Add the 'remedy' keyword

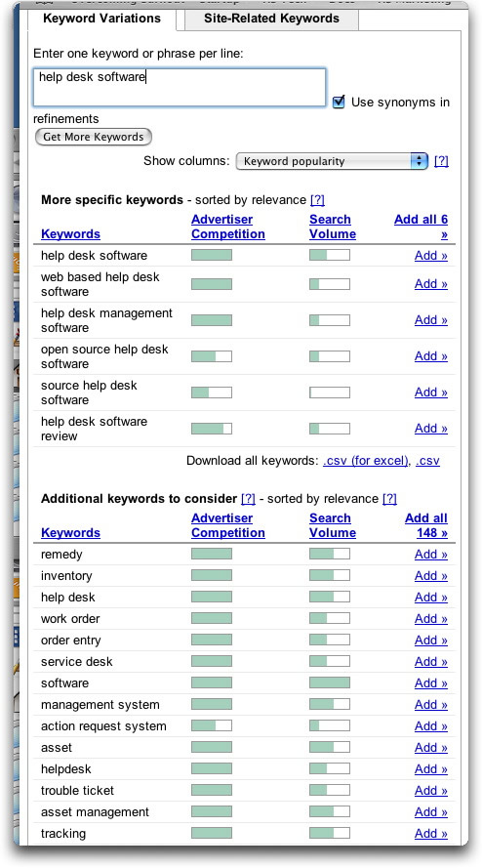pyautogui.click(x=430, y=555)
